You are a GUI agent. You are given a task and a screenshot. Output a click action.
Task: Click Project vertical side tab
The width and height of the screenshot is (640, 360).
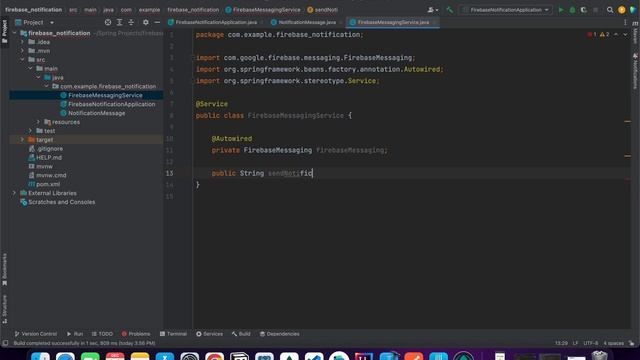point(4,31)
